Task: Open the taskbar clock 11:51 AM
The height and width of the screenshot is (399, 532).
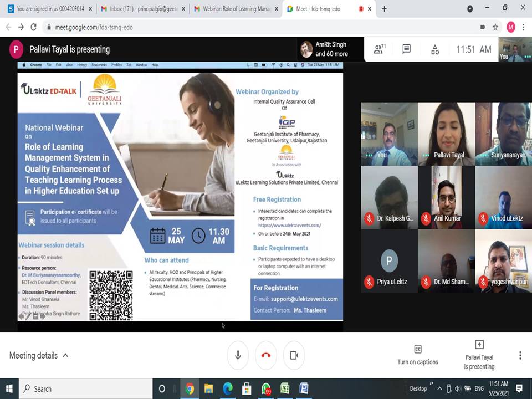Action: coord(498,389)
